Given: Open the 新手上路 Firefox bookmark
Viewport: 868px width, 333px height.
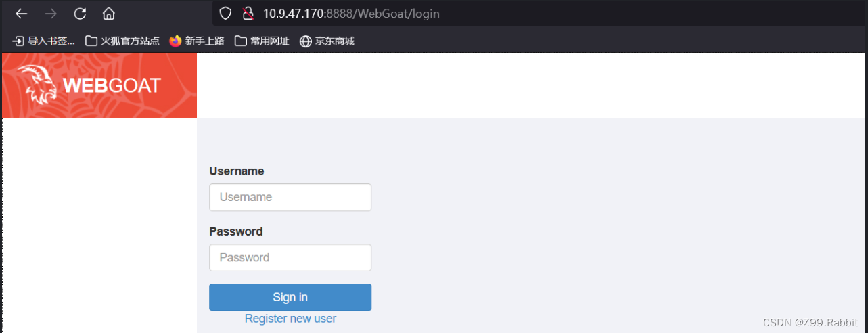Looking at the screenshot, I should click(197, 41).
